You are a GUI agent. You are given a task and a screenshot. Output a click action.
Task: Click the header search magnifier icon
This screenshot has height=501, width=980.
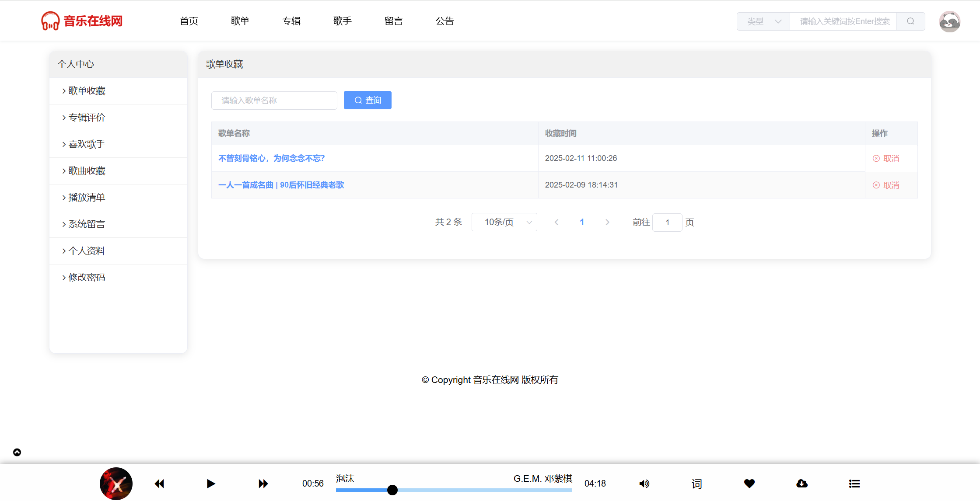[x=910, y=21]
